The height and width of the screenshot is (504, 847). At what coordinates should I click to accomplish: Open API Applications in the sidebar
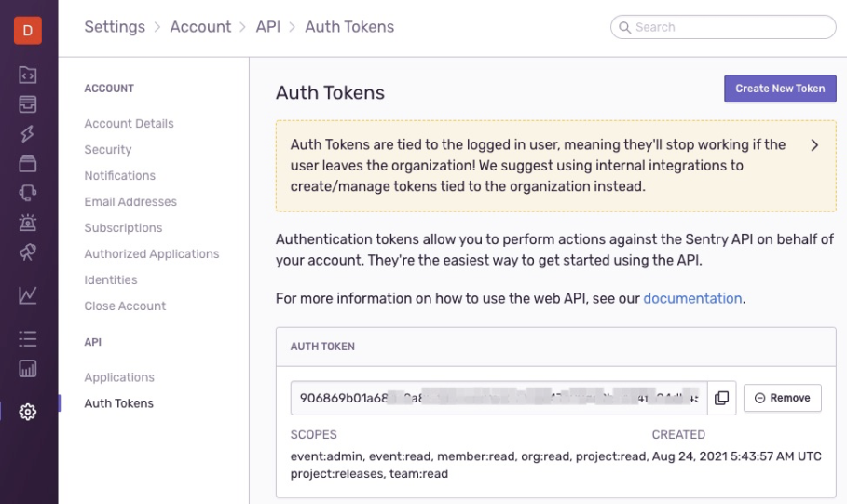tap(119, 377)
